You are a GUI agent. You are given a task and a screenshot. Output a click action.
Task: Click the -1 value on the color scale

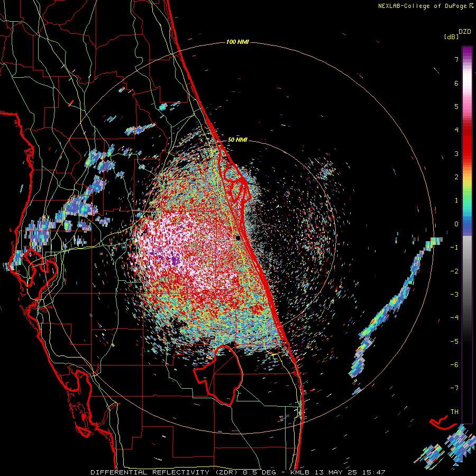pos(454,248)
